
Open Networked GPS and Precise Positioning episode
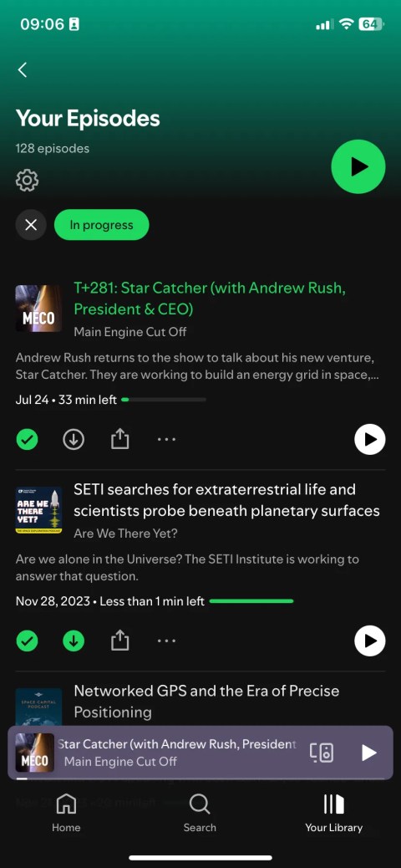(206, 702)
